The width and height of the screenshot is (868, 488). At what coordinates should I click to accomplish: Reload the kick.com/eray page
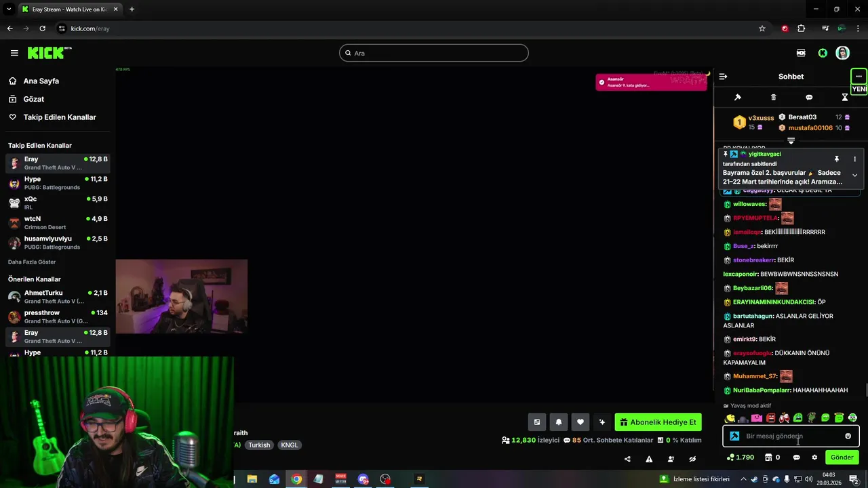42,28
